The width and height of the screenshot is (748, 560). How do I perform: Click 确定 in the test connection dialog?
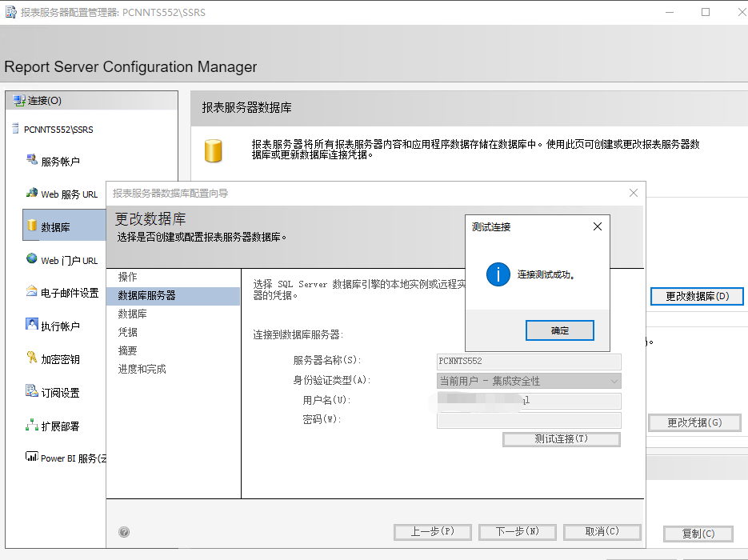[559, 330]
